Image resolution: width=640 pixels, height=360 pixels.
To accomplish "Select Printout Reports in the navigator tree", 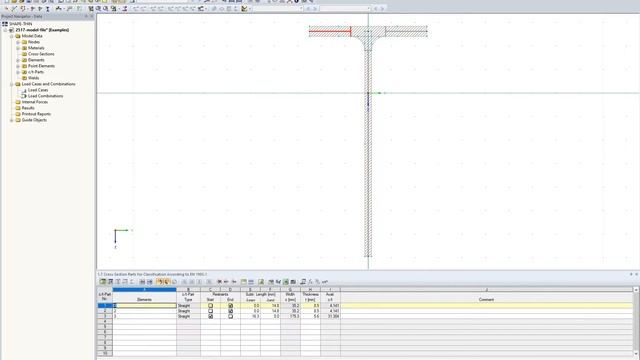I will [x=36, y=114].
